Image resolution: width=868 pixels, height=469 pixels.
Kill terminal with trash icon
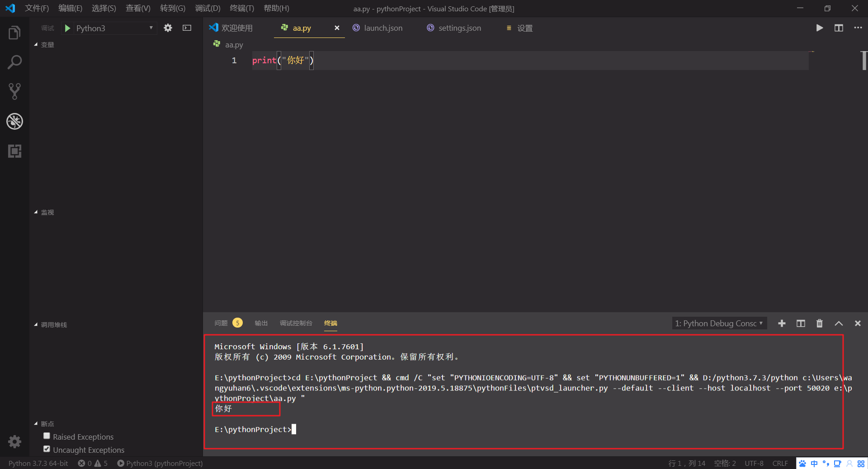point(820,324)
